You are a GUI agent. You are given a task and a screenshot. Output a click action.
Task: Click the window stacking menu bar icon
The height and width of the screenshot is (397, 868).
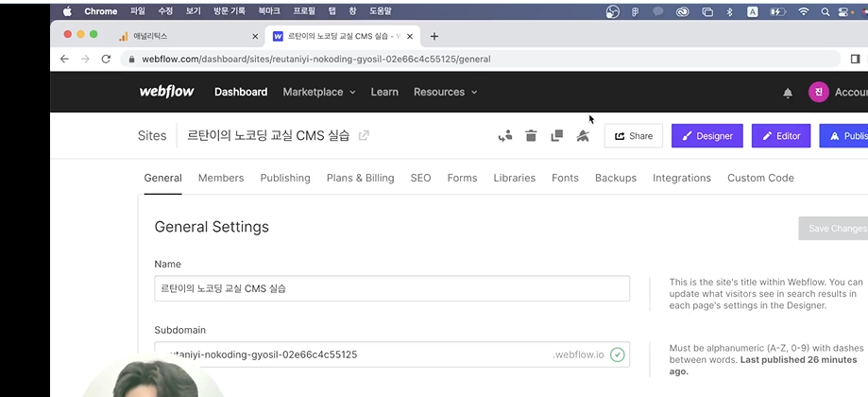[707, 11]
